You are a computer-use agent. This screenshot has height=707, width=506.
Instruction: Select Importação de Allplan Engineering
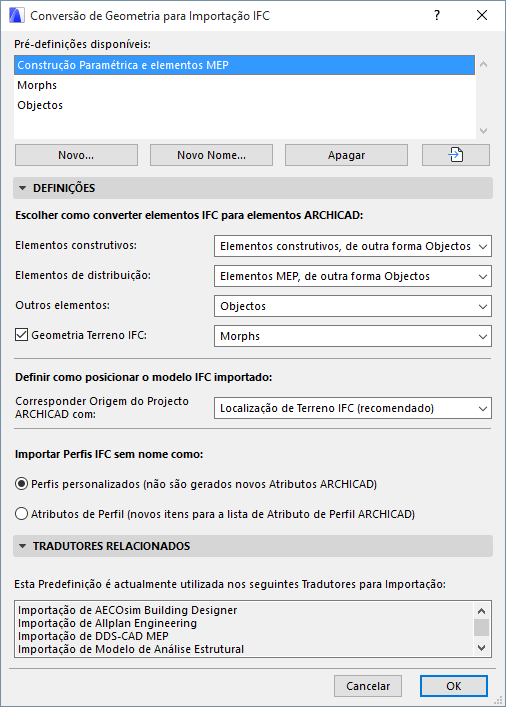(x=107, y=623)
